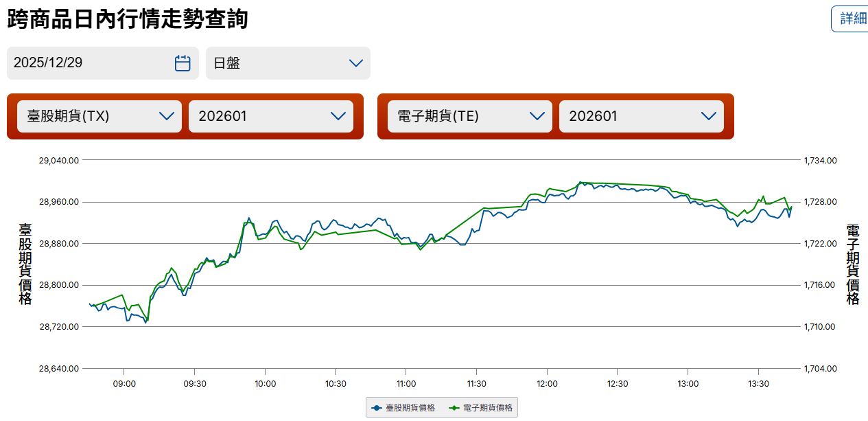This screenshot has width=868, height=421.
Task: Click the 跨商品日內行情走勢查詢 page title
Action: (x=128, y=19)
